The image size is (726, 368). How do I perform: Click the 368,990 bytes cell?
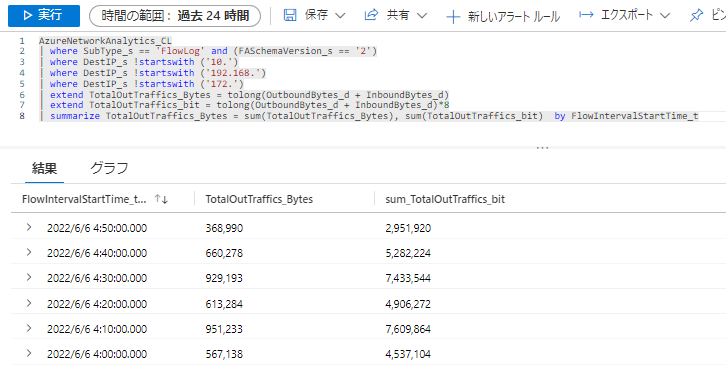[x=224, y=228]
